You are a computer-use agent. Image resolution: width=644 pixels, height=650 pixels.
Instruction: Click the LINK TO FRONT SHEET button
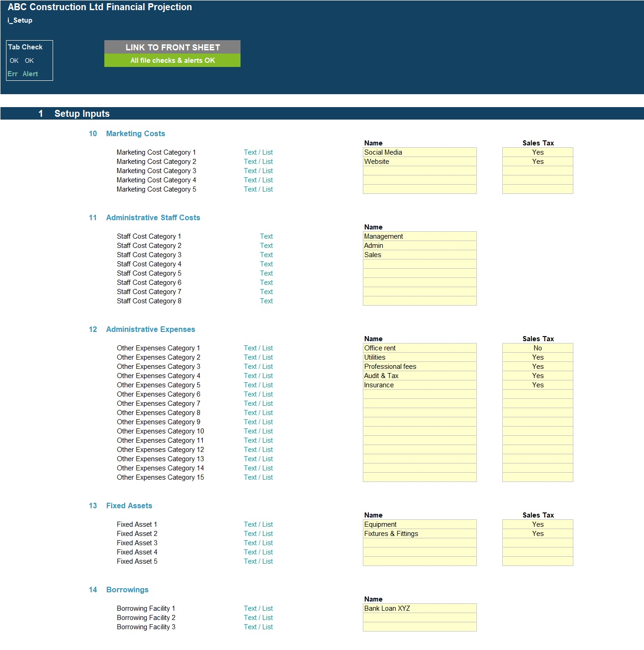(172, 47)
